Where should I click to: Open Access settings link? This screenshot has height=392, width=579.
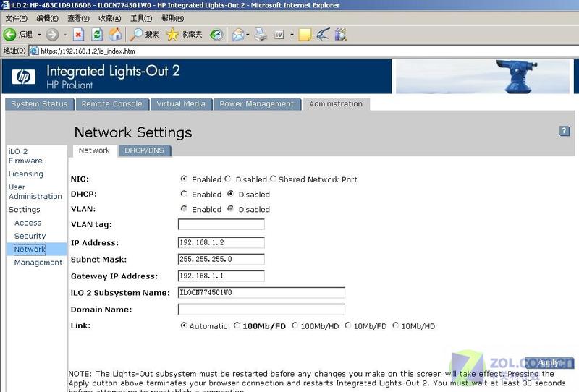click(x=28, y=223)
